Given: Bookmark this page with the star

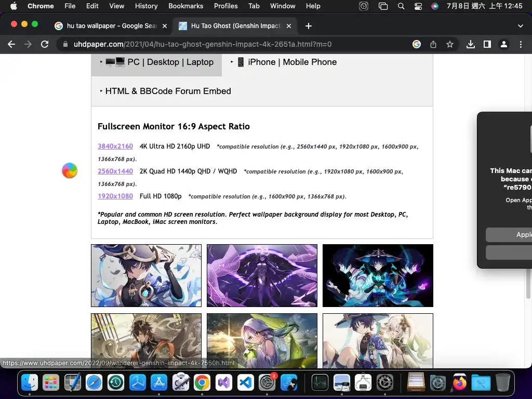Looking at the screenshot, I should [450, 44].
